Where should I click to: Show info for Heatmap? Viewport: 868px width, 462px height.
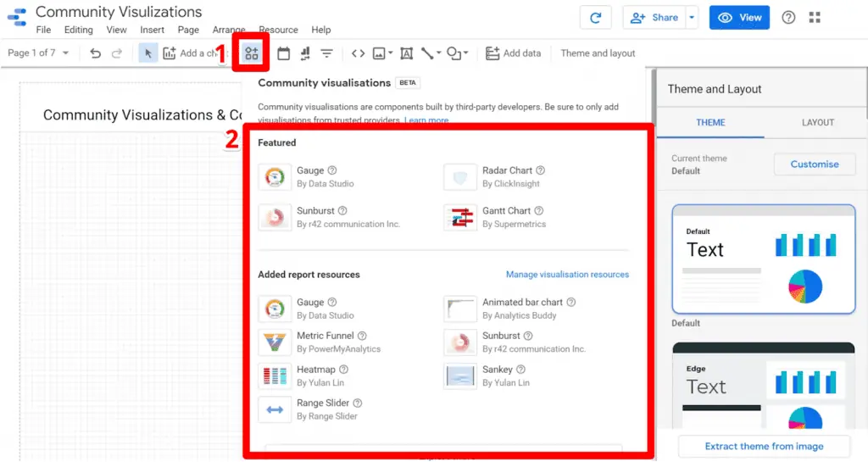(x=343, y=370)
